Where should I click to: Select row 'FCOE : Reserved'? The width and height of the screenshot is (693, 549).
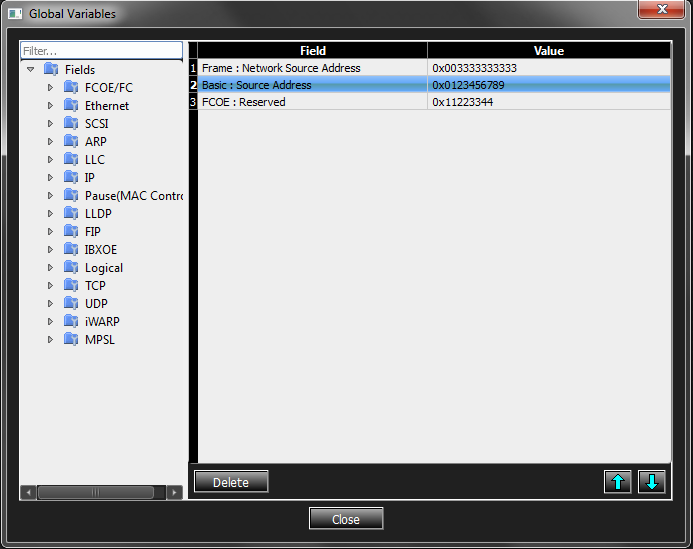point(434,102)
